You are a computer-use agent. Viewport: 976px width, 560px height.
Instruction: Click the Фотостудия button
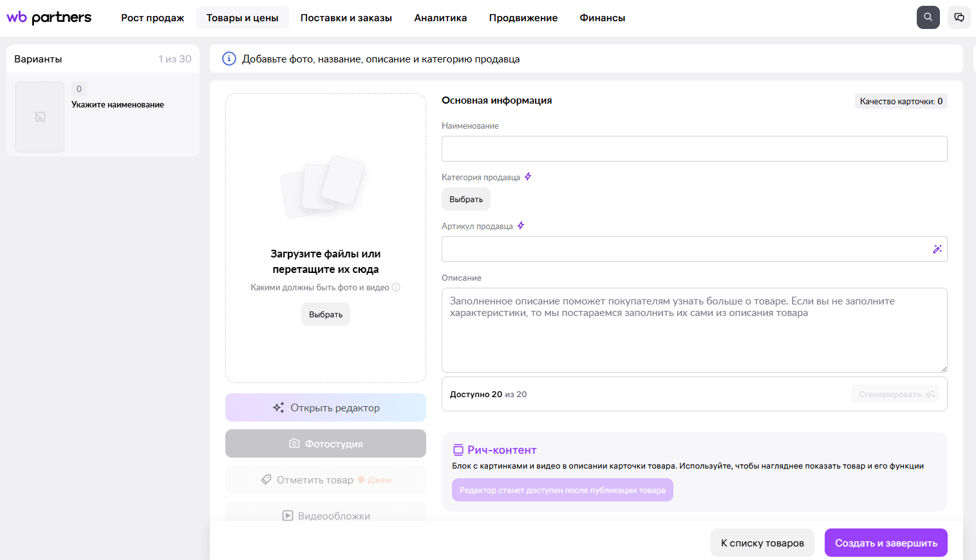[326, 443]
